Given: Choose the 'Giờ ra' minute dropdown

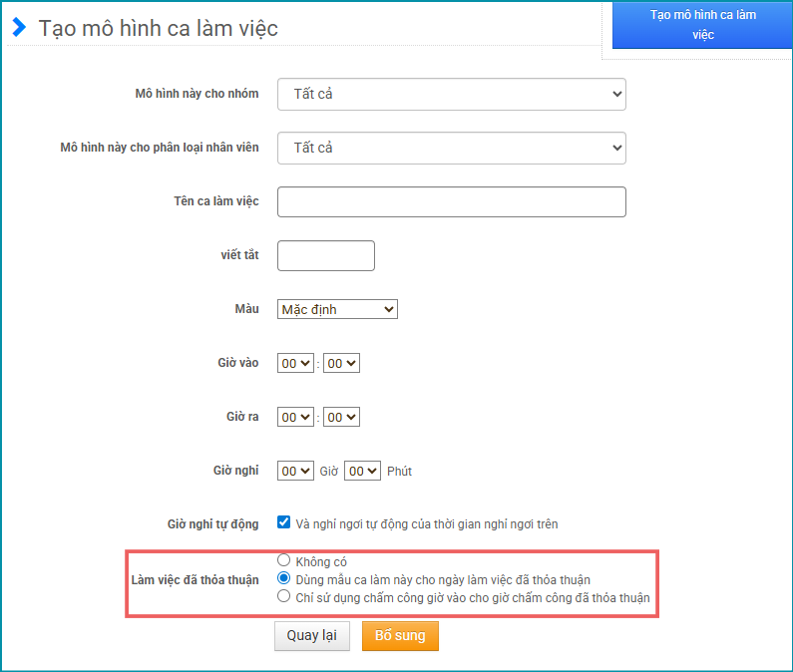Looking at the screenshot, I should click(341, 417).
